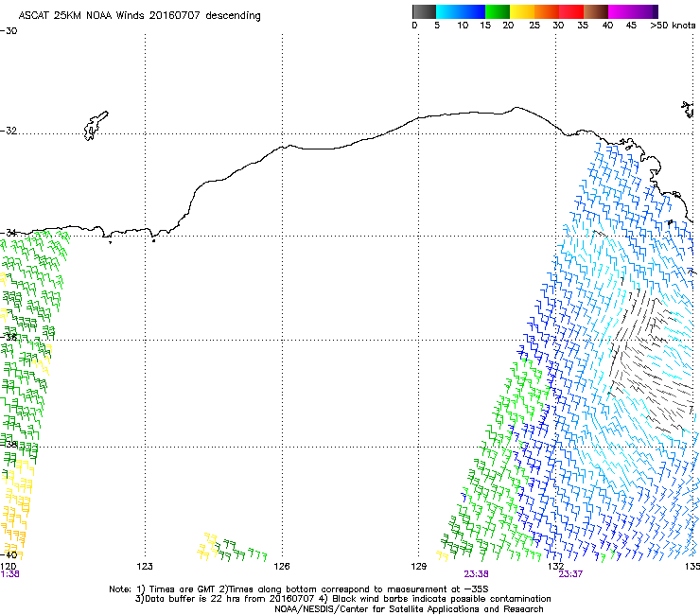Screen dimensions: 700x615
Task: Click the longitude label '129'
Action: coord(419,567)
